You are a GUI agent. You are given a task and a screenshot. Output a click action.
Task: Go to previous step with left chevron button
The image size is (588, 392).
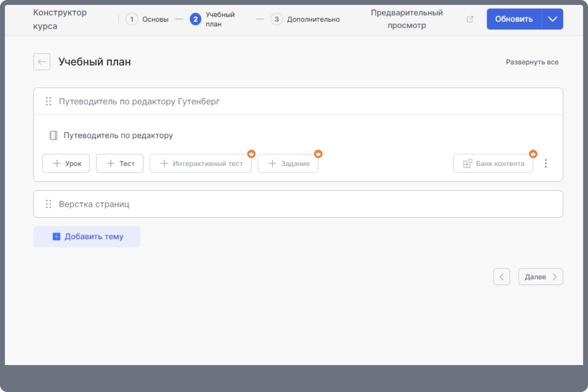501,277
